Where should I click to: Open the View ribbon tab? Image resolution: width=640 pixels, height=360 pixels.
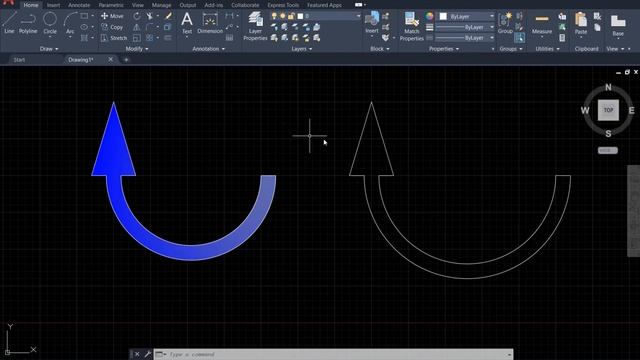tap(138, 5)
